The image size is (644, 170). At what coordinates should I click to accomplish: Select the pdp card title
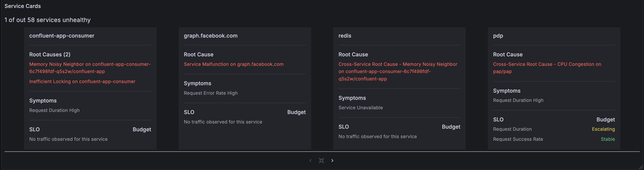pyautogui.click(x=498, y=36)
